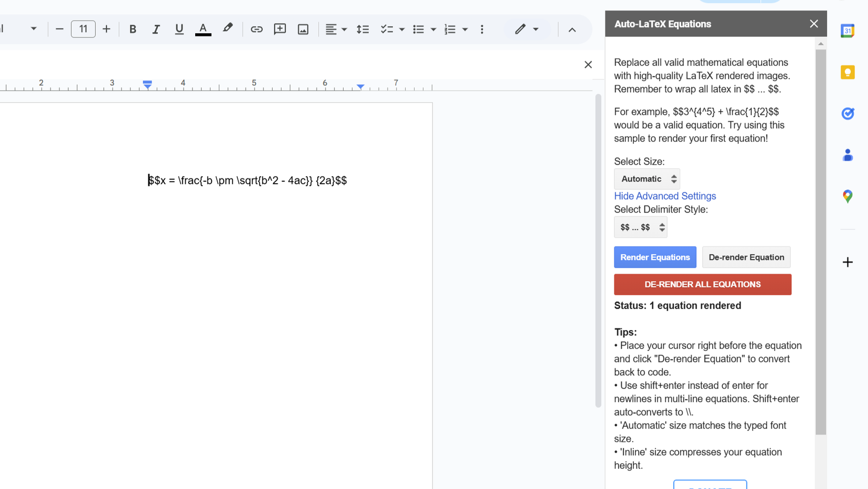Open Google Keep side panel icon
868x489 pixels.
pos(847,72)
